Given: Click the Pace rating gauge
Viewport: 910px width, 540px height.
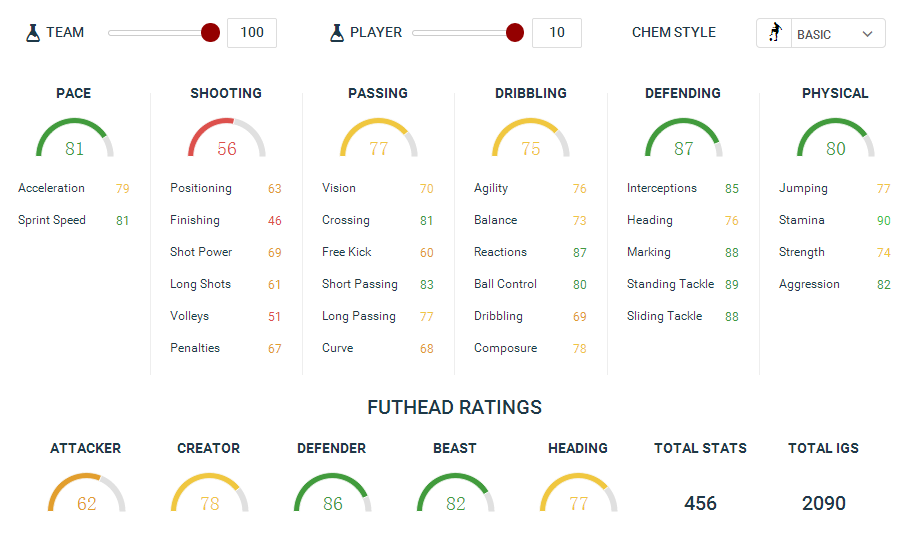Looking at the screenshot, I should [74, 140].
